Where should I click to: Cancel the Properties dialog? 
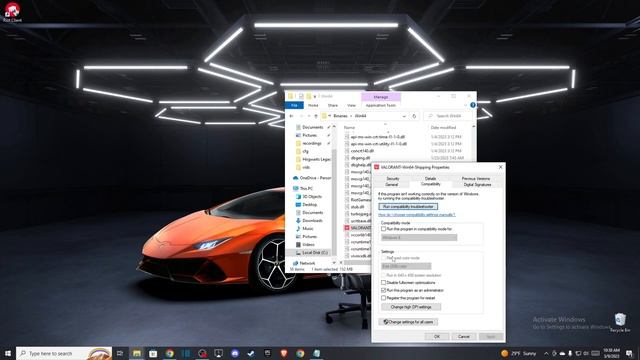[464, 337]
